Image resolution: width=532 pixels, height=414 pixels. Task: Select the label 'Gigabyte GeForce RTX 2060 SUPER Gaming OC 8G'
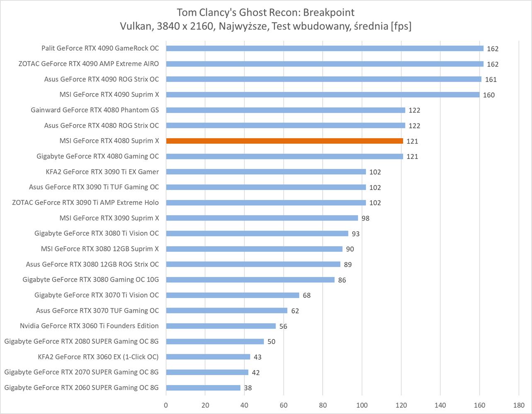[x=82, y=388]
